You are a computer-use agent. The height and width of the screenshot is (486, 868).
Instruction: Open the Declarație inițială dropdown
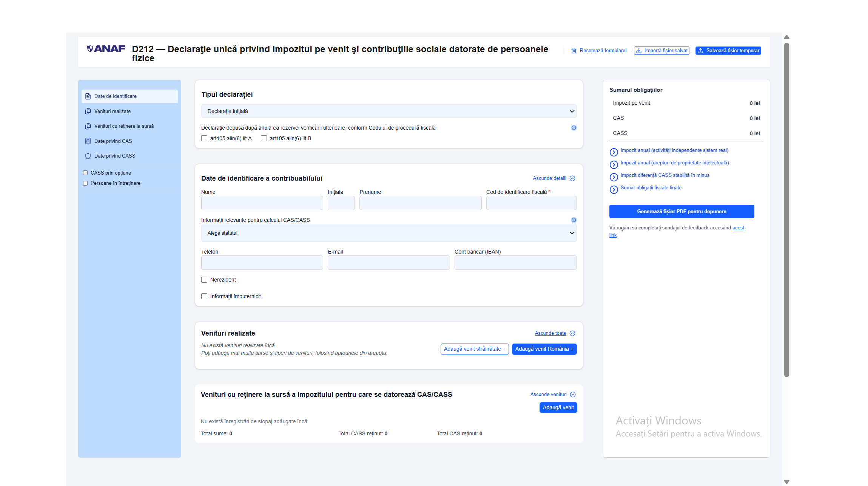pyautogui.click(x=389, y=111)
